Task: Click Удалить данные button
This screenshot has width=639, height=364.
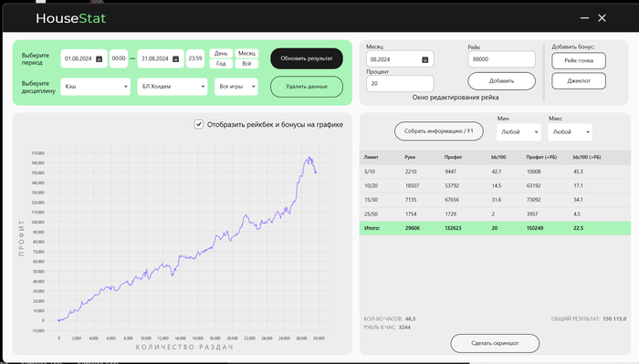Action: click(x=307, y=87)
